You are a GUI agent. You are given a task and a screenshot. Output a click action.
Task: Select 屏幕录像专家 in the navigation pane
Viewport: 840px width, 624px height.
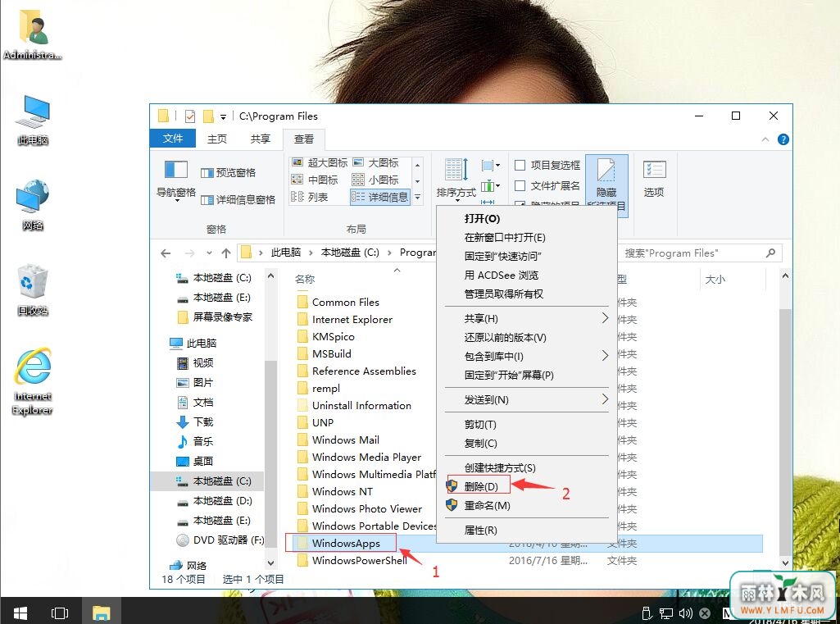(215, 317)
